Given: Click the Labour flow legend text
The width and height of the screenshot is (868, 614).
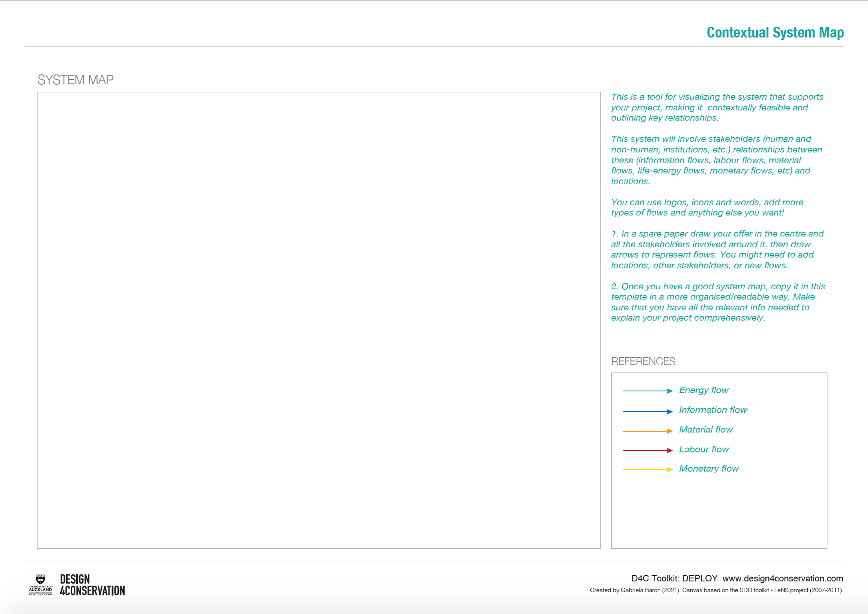Looking at the screenshot, I should click(704, 449).
